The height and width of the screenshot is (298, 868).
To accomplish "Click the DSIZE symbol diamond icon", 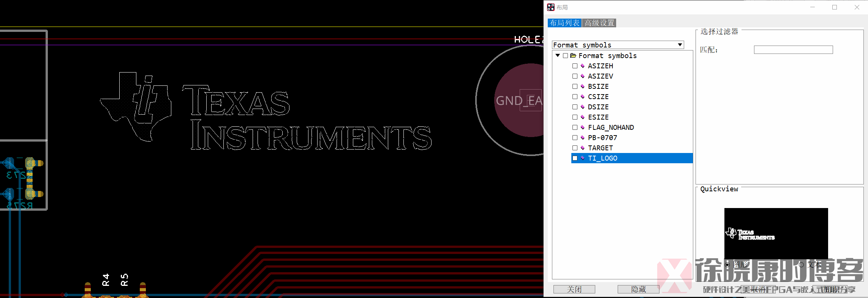I will (x=582, y=107).
